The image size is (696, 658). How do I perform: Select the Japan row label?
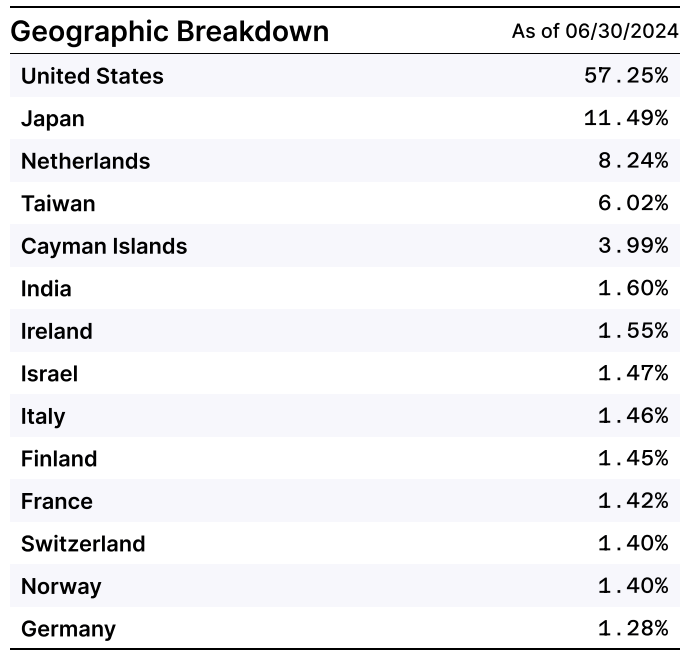pyautogui.click(x=53, y=119)
